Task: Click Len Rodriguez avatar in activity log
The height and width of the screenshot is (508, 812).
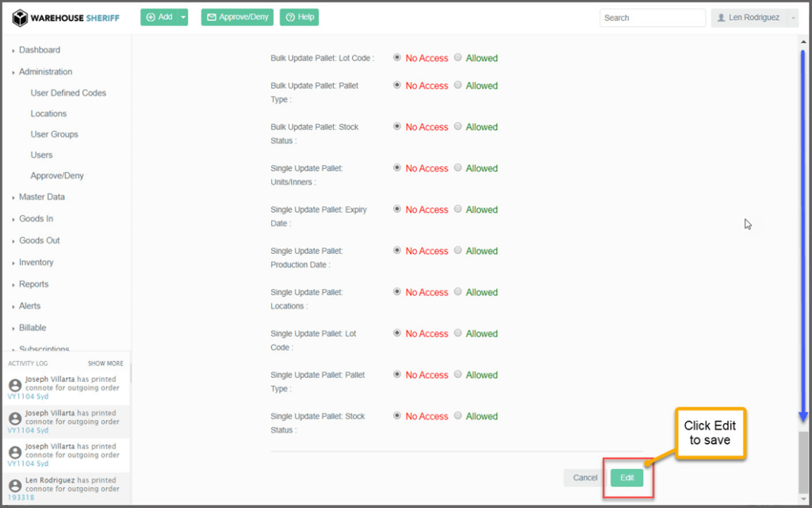Action: pos(14,486)
